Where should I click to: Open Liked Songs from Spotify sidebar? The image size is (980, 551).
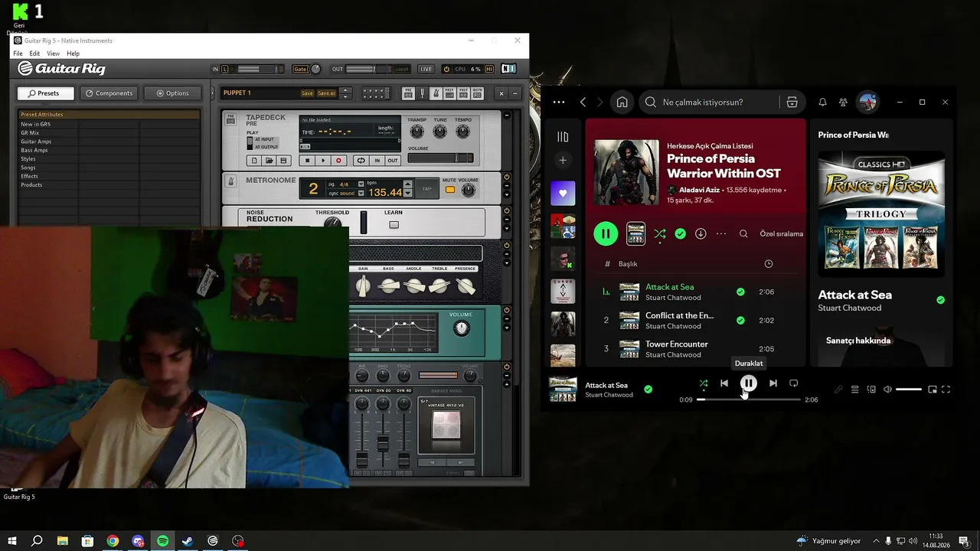point(563,193)
